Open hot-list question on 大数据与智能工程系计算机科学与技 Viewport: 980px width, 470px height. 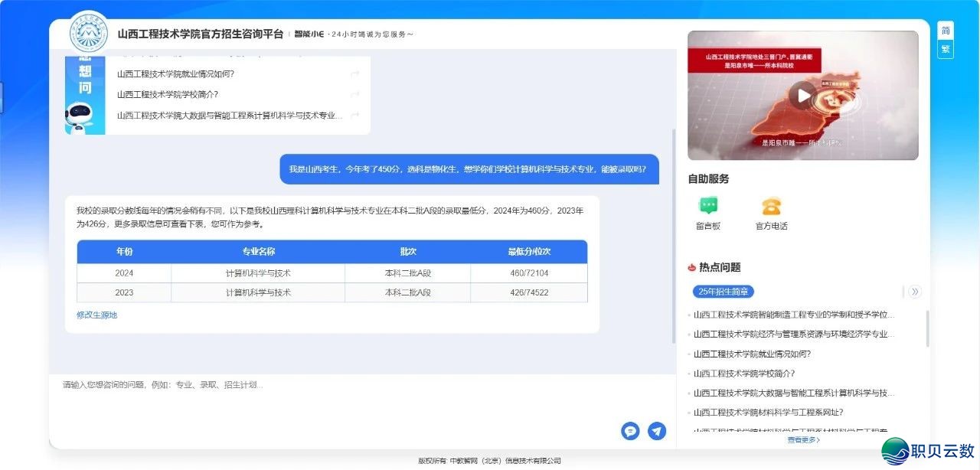[x=794, y=393]
